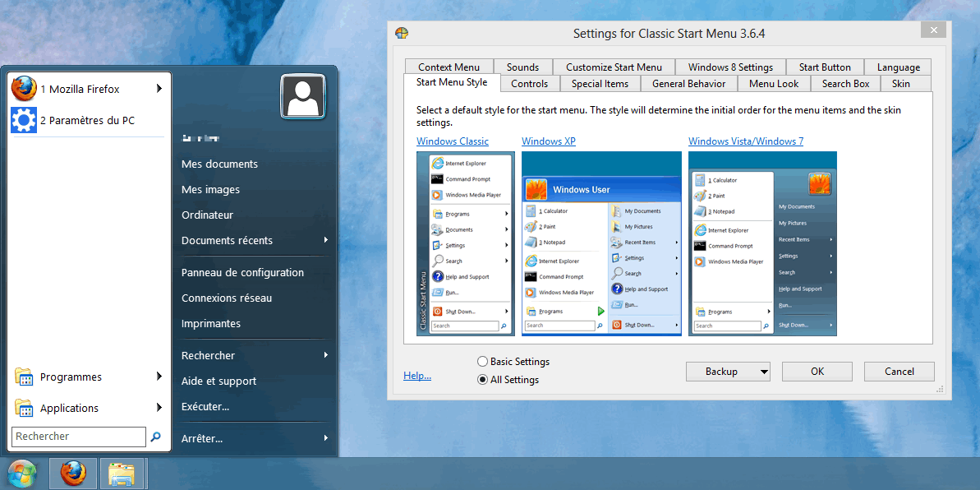
Task: Expand the Programmes submenu arrow
Action: coord(159,377)
